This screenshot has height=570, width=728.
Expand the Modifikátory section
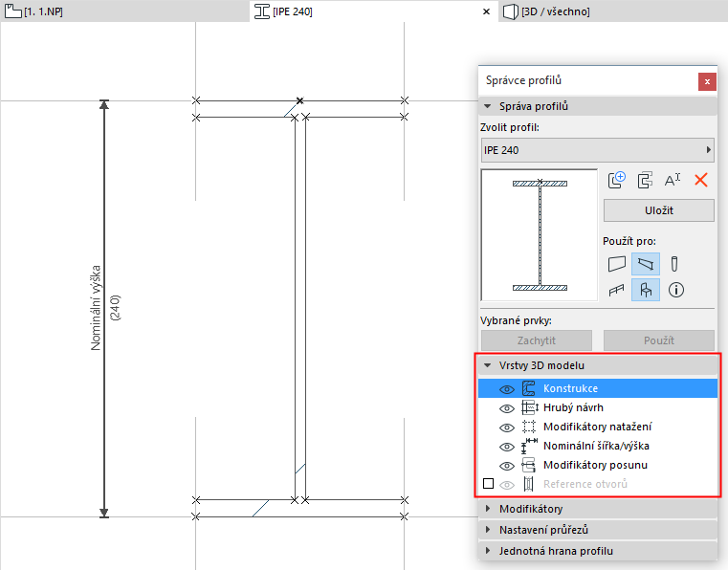pos(488,509)
